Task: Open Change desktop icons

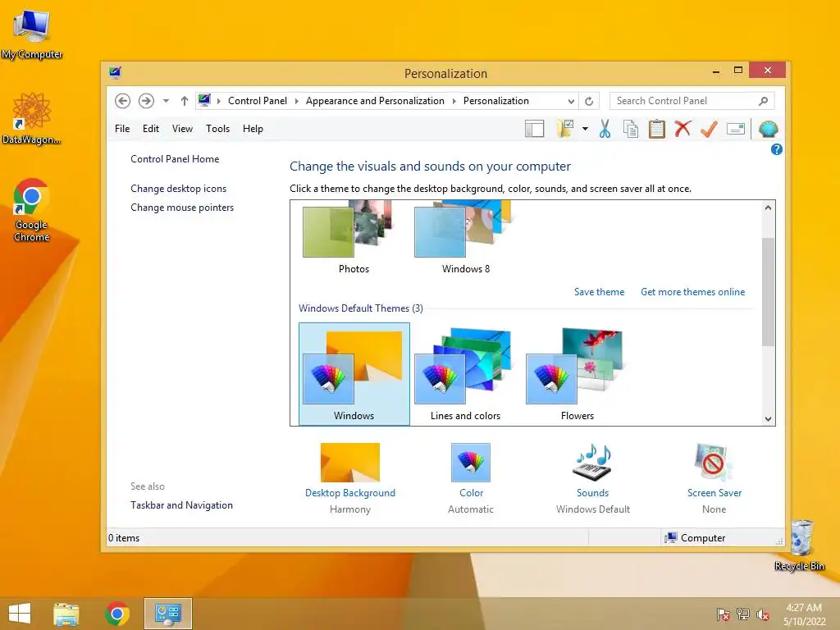Action: click(x=178, y=189)
